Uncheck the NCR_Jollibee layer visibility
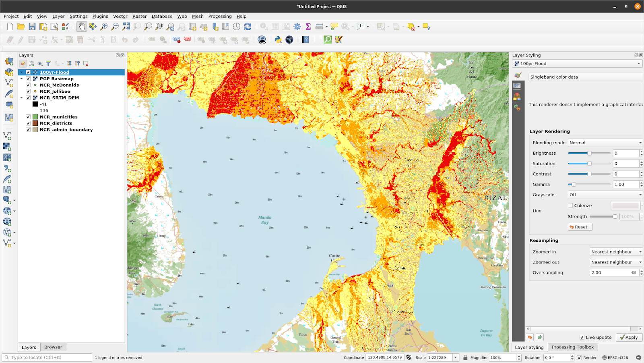This screenshot has height=363, width=644. [x=28, y=91]
